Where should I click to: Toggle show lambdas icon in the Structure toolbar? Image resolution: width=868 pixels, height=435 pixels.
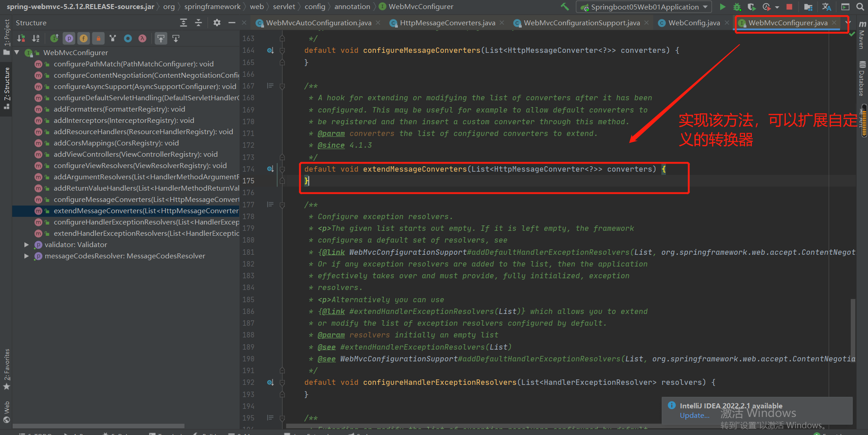point(142,38)
